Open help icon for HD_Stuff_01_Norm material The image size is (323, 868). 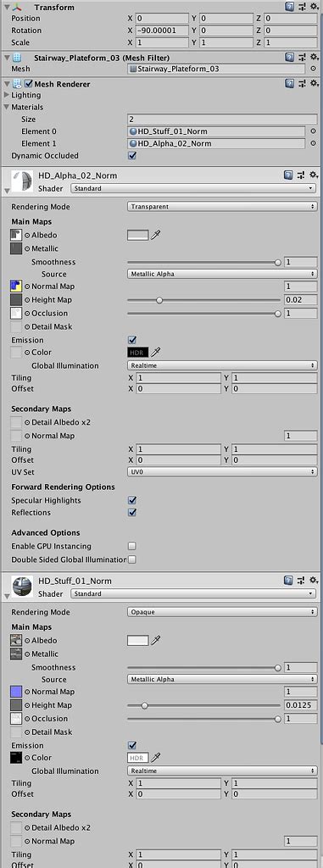pyautogui.click(x=289, y=580)
